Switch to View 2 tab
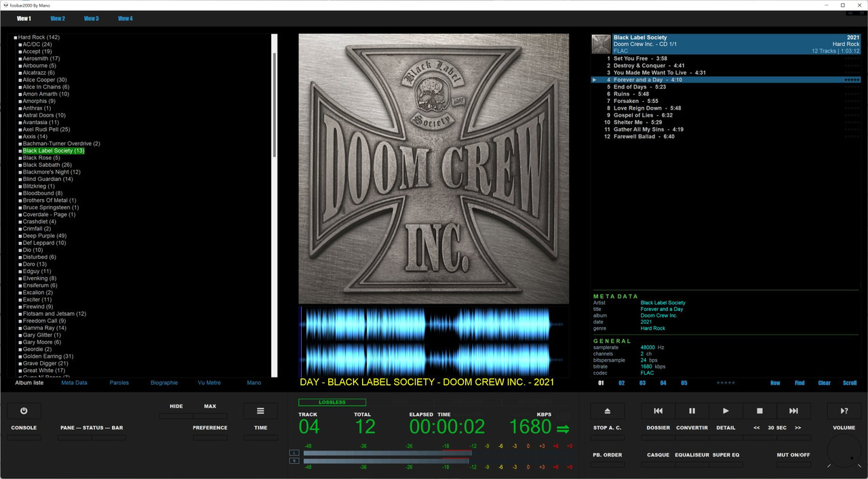868x479 pixels. pos(58,19)
